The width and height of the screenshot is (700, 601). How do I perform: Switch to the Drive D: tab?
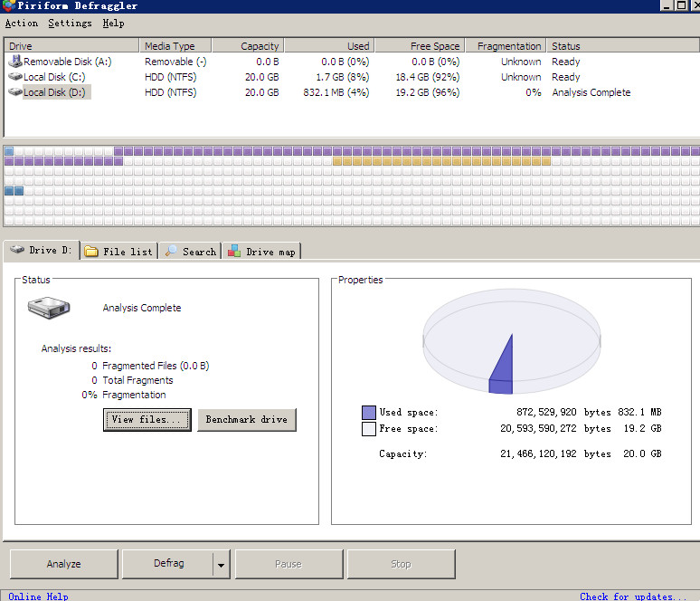[x=42, y=250]
